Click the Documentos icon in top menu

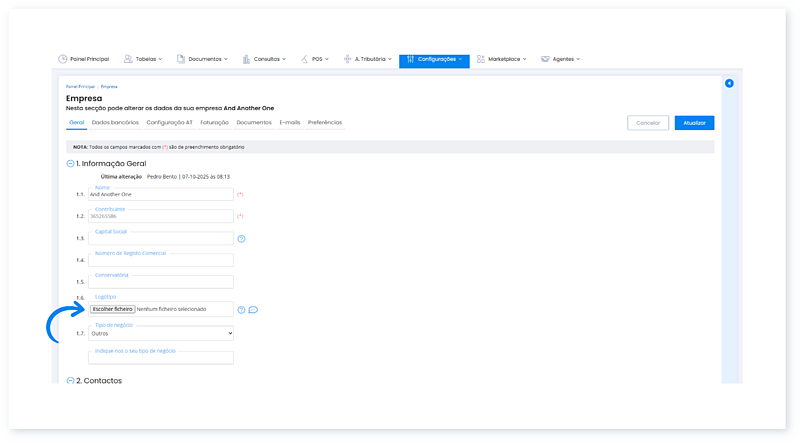click(181, 59)
